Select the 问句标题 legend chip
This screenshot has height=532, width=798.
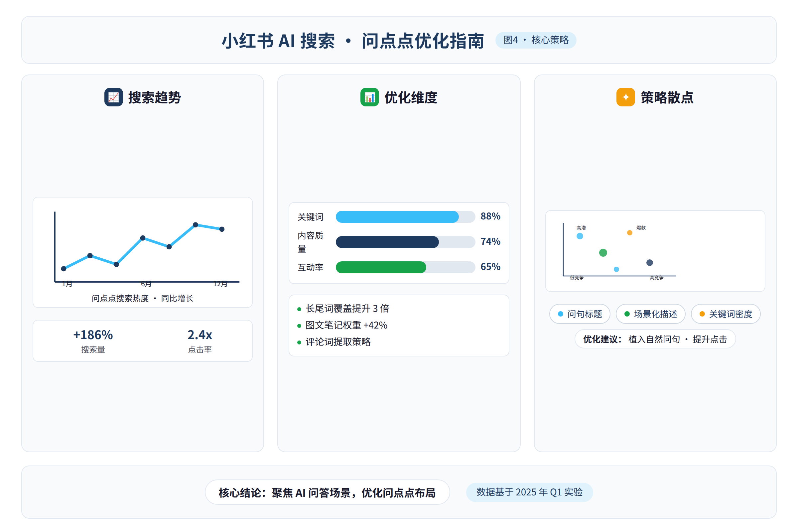pyautogui.click(x=580, y=314)
